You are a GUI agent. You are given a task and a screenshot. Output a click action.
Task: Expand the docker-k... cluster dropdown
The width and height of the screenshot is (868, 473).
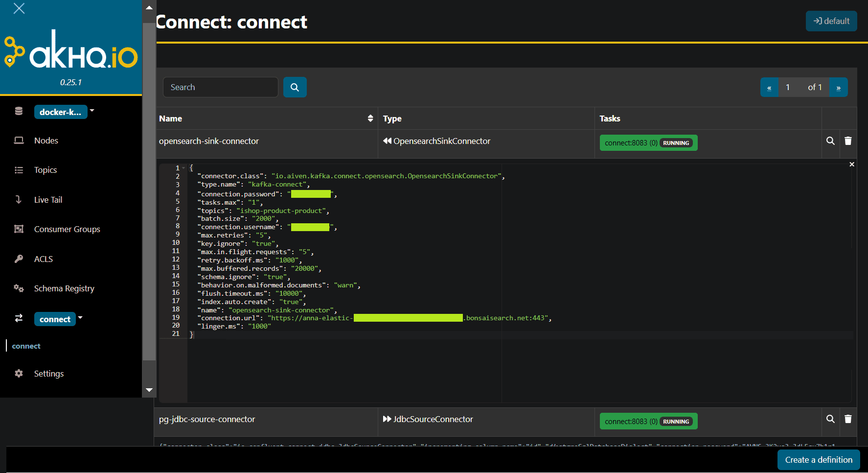[92, 111]
